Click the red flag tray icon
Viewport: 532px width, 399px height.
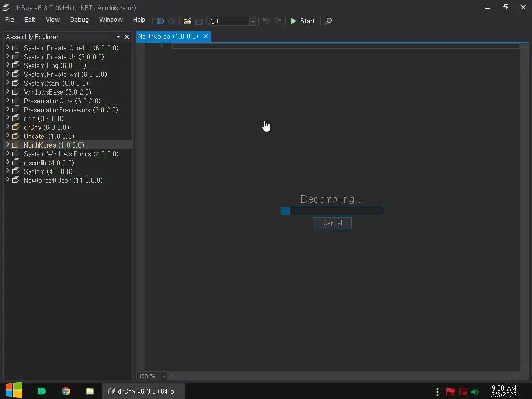click(450, 392)
